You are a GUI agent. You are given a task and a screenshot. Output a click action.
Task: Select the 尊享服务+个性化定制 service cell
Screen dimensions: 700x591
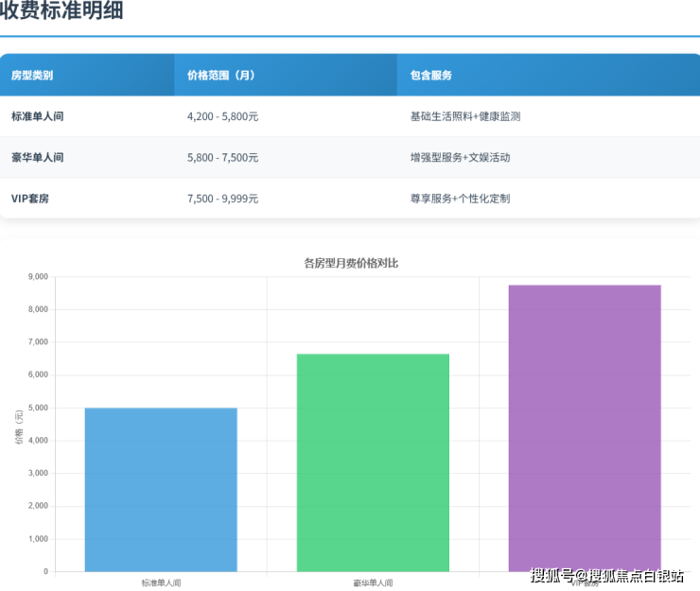460,199
